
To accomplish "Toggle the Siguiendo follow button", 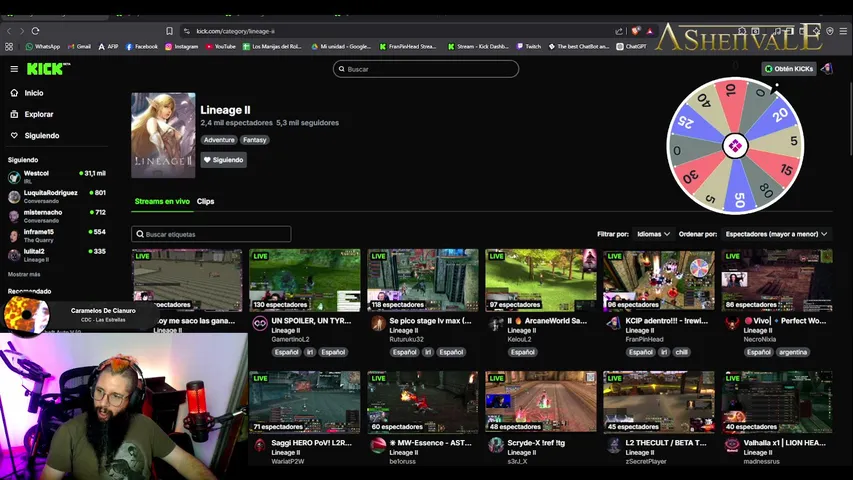I will click(224, 160).
